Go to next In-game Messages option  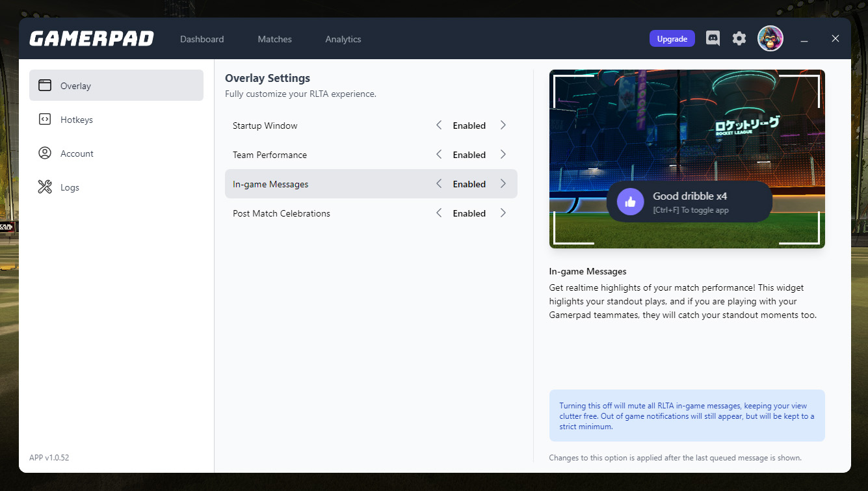click(503, 183)
